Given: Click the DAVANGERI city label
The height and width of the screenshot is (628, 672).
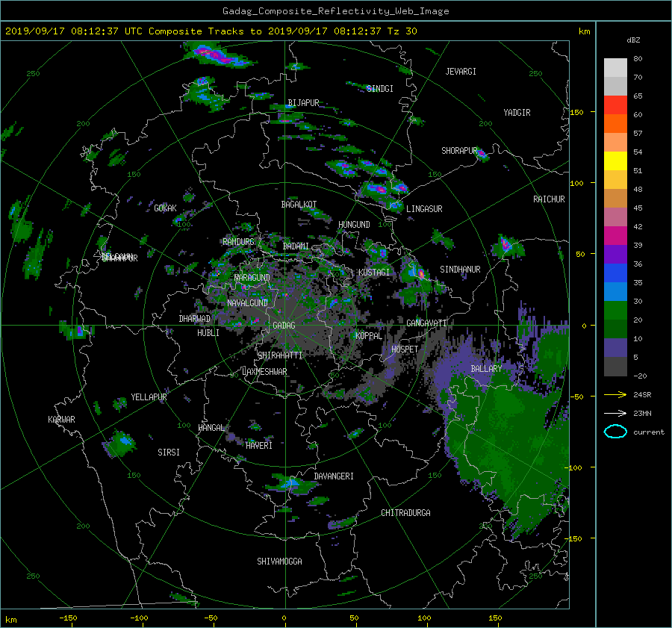Looking at the screenshot, I should pyautogui.click(x=334, y=476).
